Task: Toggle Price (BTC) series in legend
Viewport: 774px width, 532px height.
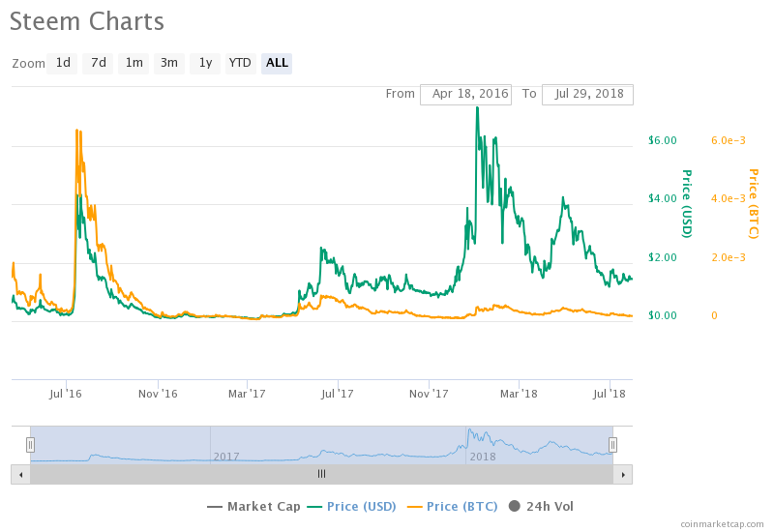Action: [452, 506]
